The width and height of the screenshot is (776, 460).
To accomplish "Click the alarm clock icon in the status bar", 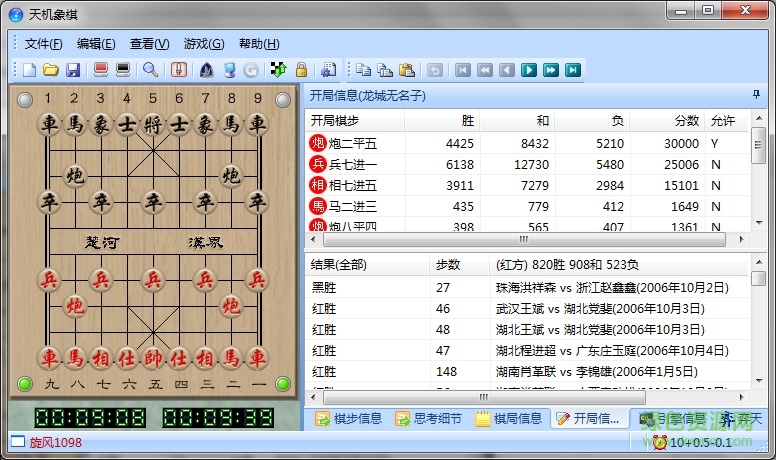I will [x=660, y=442].
